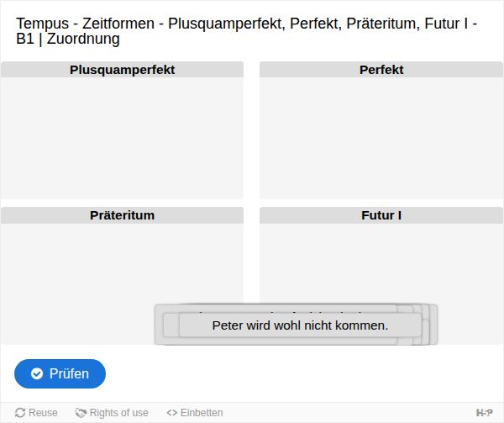Click the empty Futur I drop zone area
Screen dimensions: 504x423
point(381,264)
